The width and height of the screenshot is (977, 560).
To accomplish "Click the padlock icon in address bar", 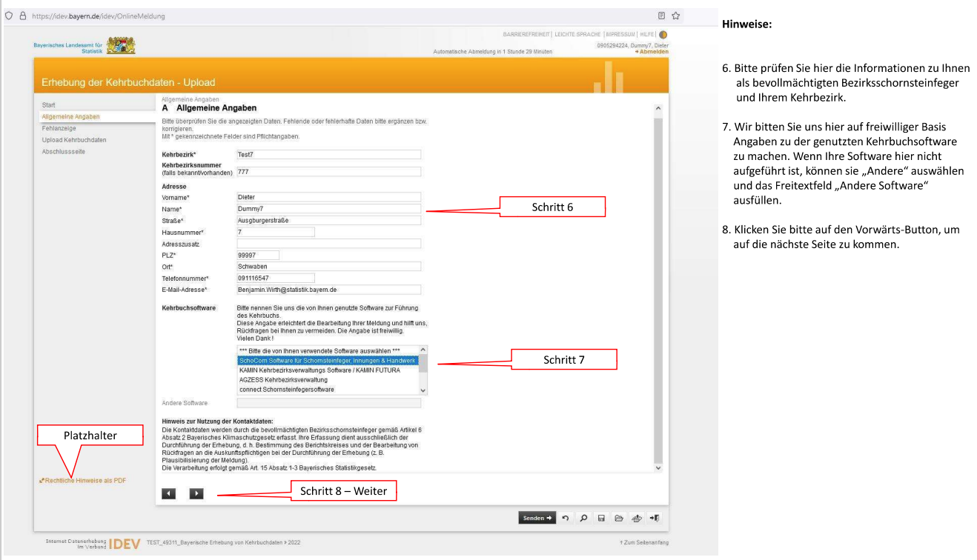I will coord(24,16).
